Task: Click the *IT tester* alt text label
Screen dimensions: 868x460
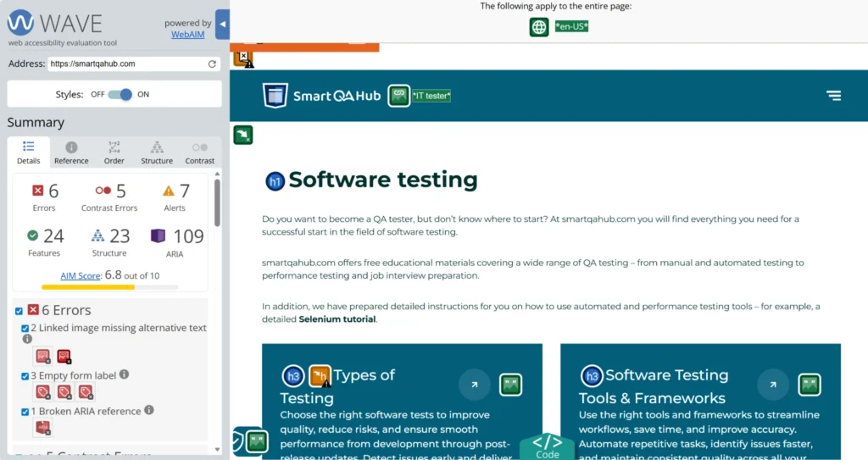Action: click(431, 96)
